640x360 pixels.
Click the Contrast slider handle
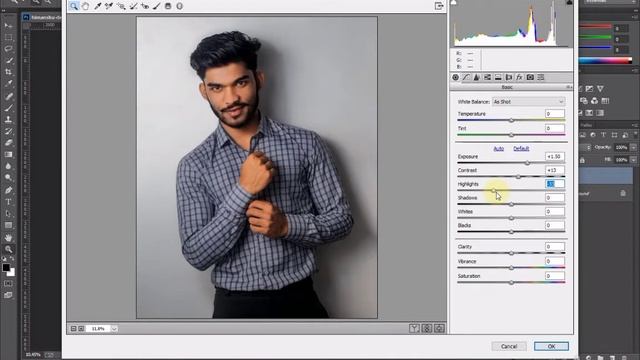(518, 177)
